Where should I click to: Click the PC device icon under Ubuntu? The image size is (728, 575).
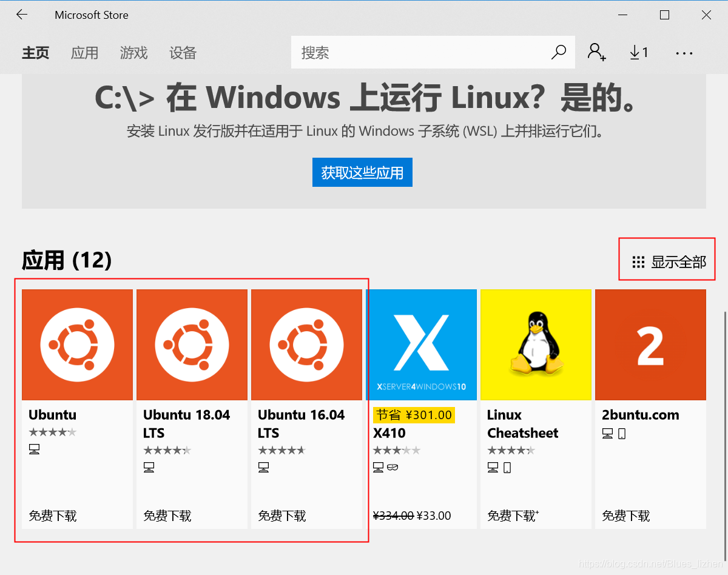[x=34, y=449]
